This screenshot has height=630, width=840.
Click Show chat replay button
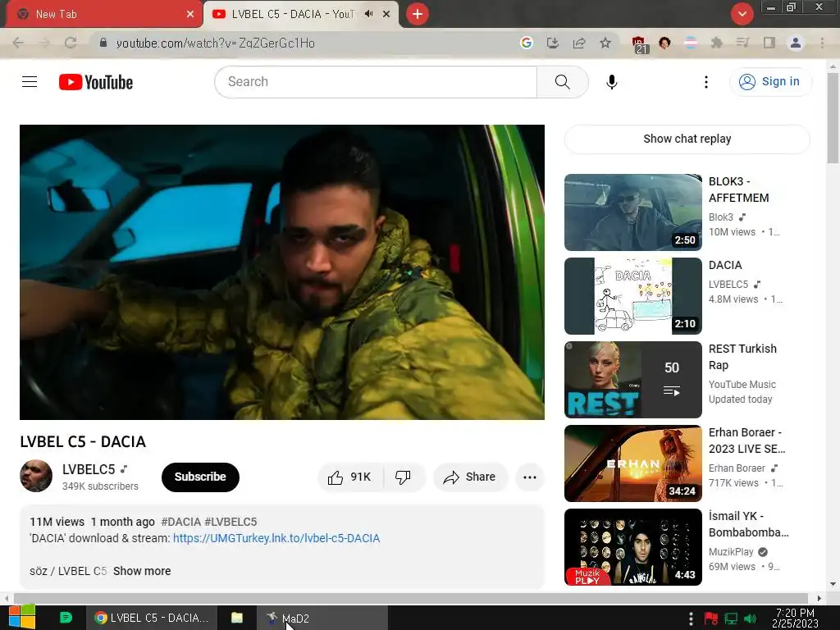click(687, 139)
